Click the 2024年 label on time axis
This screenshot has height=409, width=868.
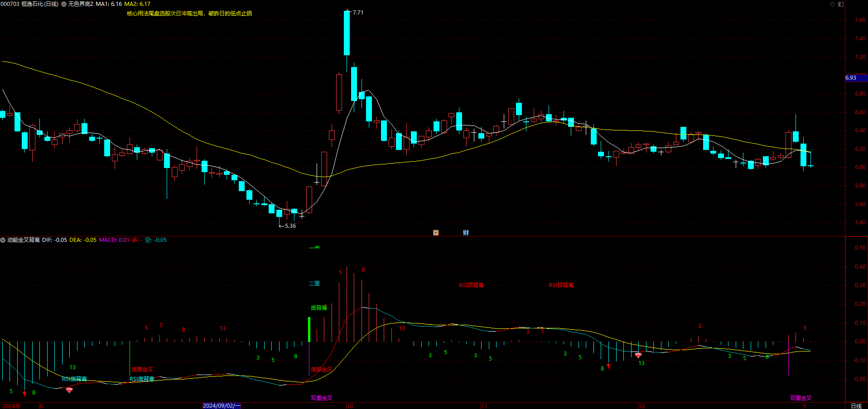(x=12, y=406)
